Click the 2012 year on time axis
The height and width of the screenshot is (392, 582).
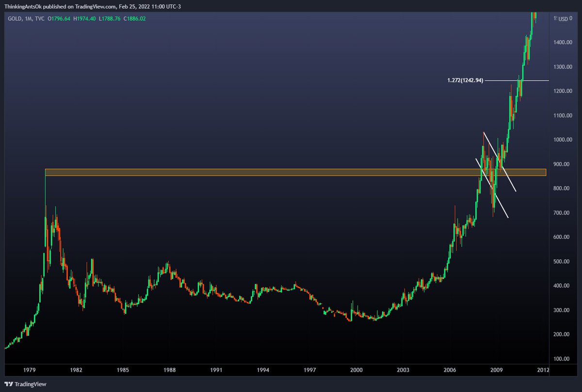pyautogui.click(x=543, y=370)
